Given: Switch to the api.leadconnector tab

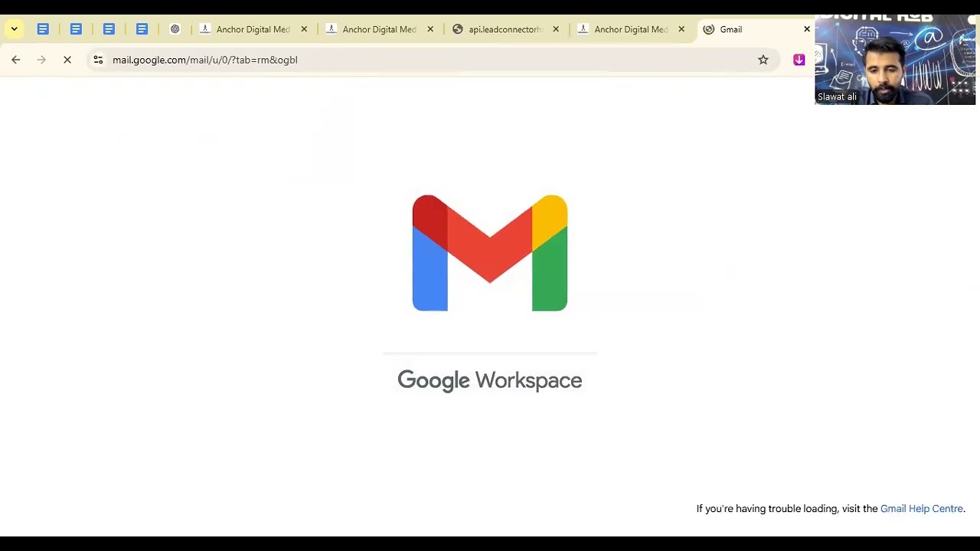Looking at the screenshot, I should click(x=505, y=29).
